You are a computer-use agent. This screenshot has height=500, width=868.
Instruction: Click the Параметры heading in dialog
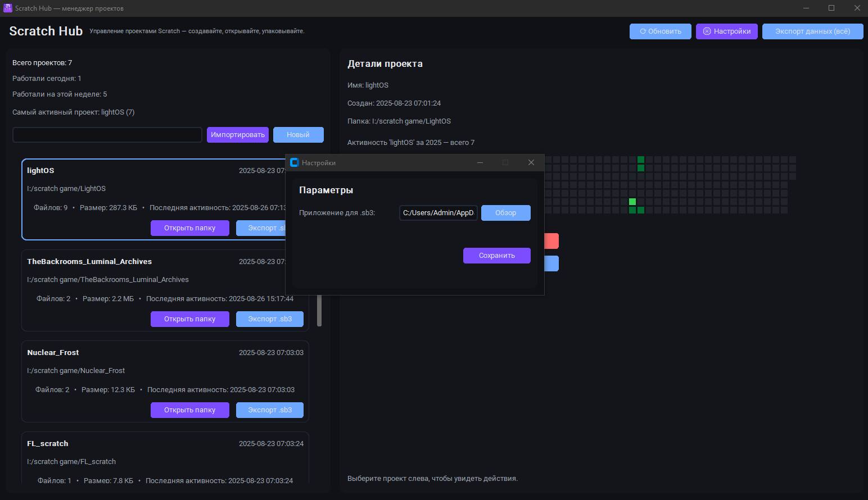coord(326,190)
